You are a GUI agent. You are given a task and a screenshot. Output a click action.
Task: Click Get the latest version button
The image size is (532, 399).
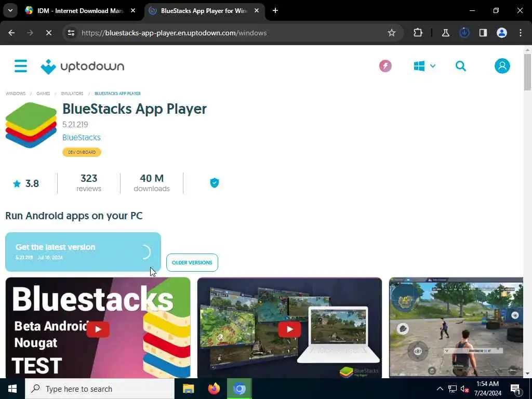click(83, 252)
